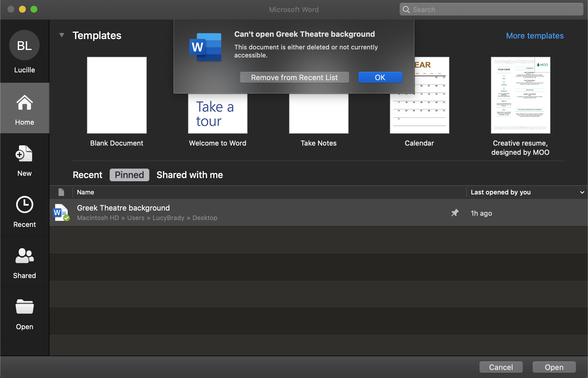This screenshot has height=378, width=588.
Task: Expand the Last opened by you sort chevron
Action: (x=582, y=192)
